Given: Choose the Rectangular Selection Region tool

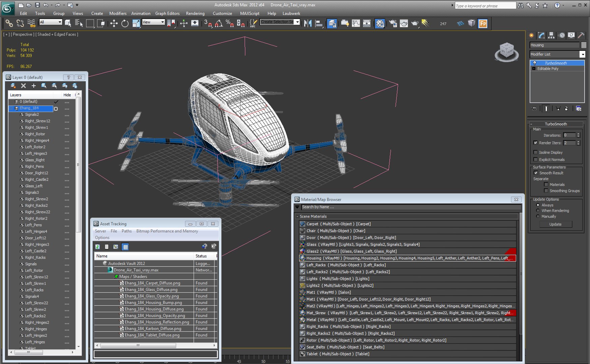Looking at the screenshot, I should point(90,23).
